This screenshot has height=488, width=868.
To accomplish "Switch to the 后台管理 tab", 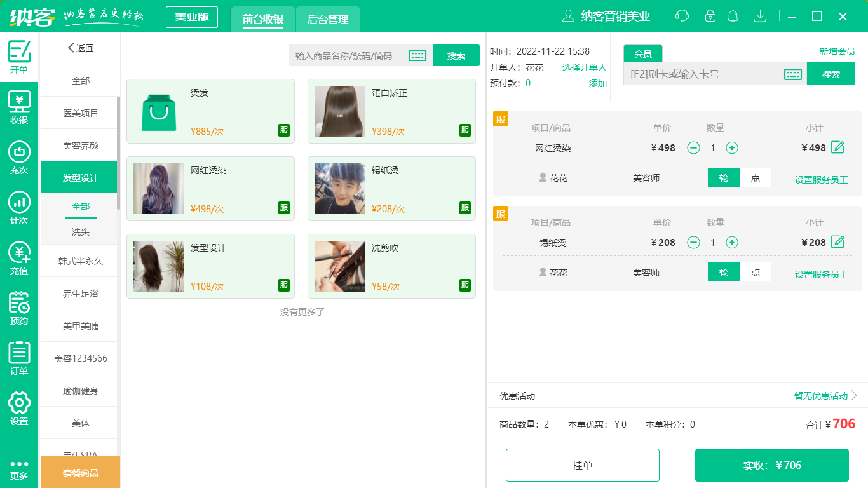I will click(329, 19).
